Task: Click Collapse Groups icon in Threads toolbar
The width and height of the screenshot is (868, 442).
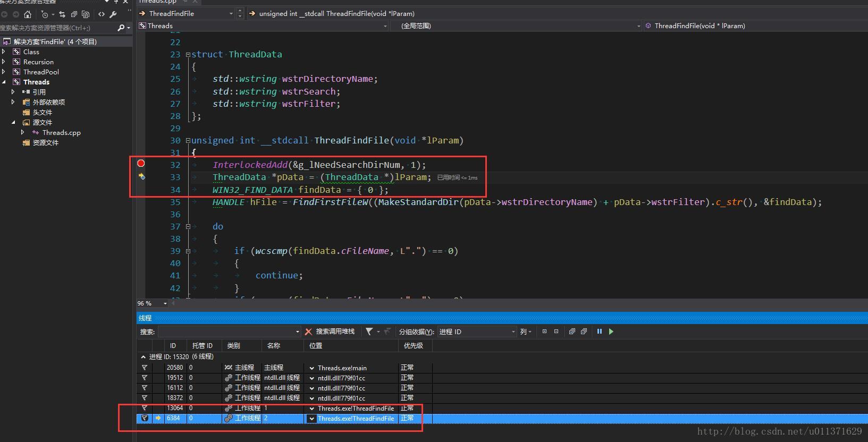Action: pos(584,331)
